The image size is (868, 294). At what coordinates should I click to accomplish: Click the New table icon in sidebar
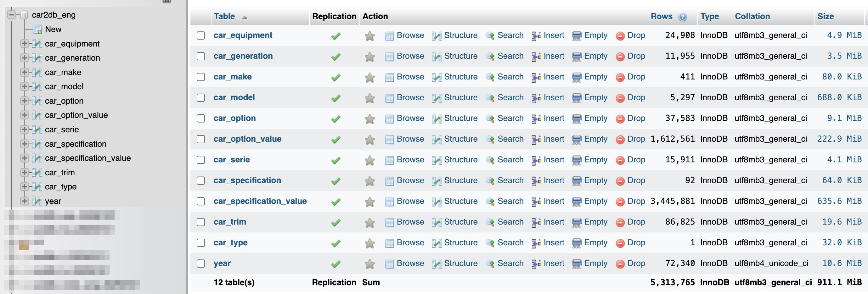pos(37,30)
